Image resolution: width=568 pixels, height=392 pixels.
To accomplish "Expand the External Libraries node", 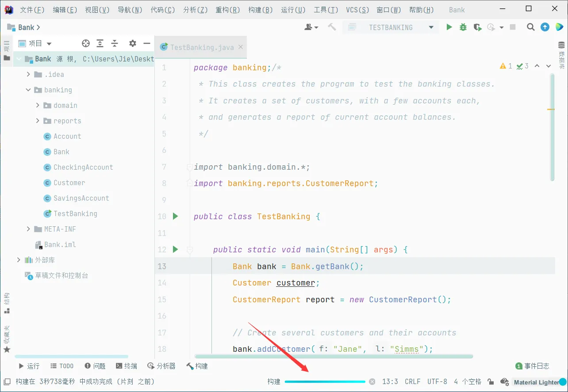I will 19,260.
